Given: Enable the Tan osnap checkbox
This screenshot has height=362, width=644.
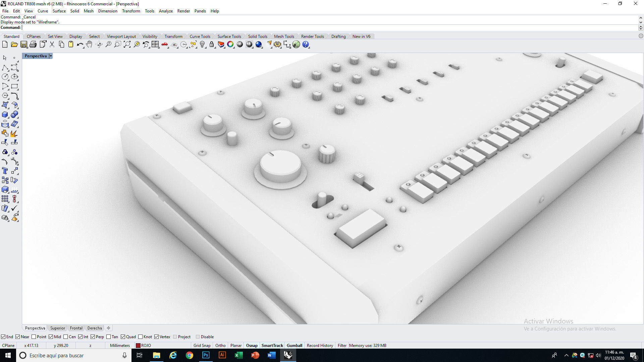Looking at the screenshot, I should click(x=109, y=337).
